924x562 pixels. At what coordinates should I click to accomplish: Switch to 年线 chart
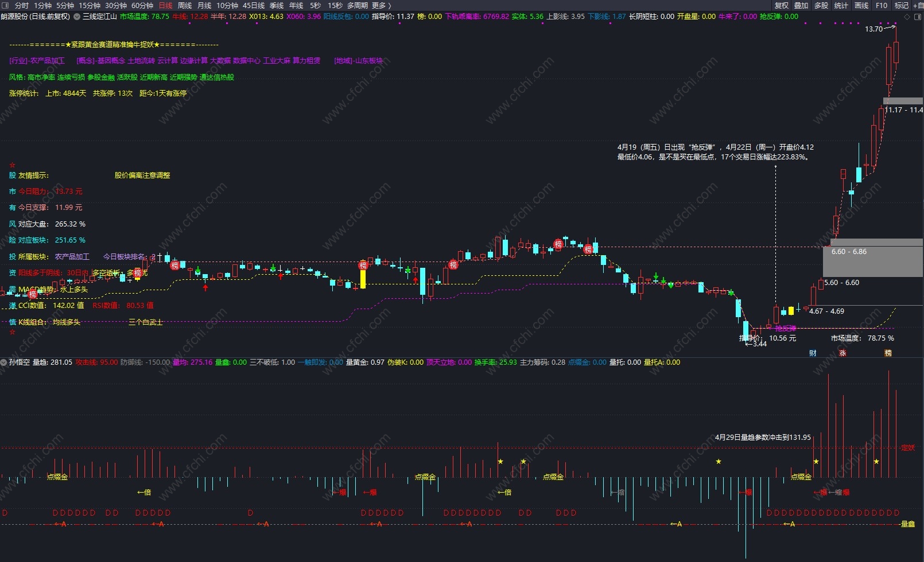click(296, 5)
